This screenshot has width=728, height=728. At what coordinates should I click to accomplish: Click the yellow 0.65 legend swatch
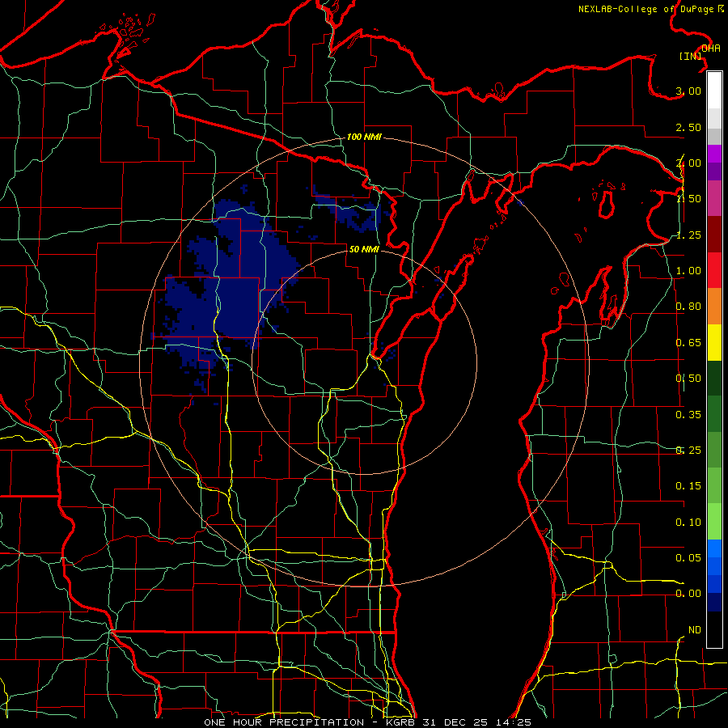(x=714, y=342)
